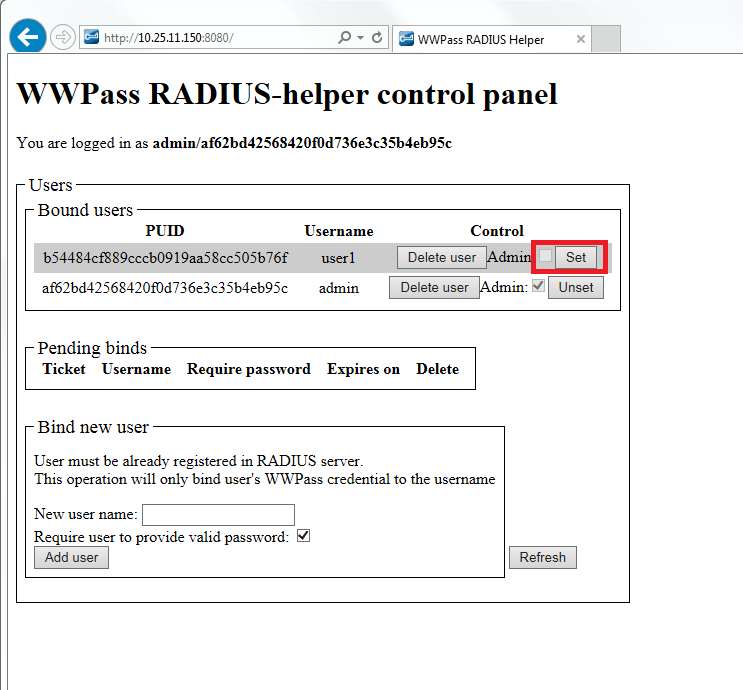
Task: Click the browser Back arrow button
Action: (28, 37)
